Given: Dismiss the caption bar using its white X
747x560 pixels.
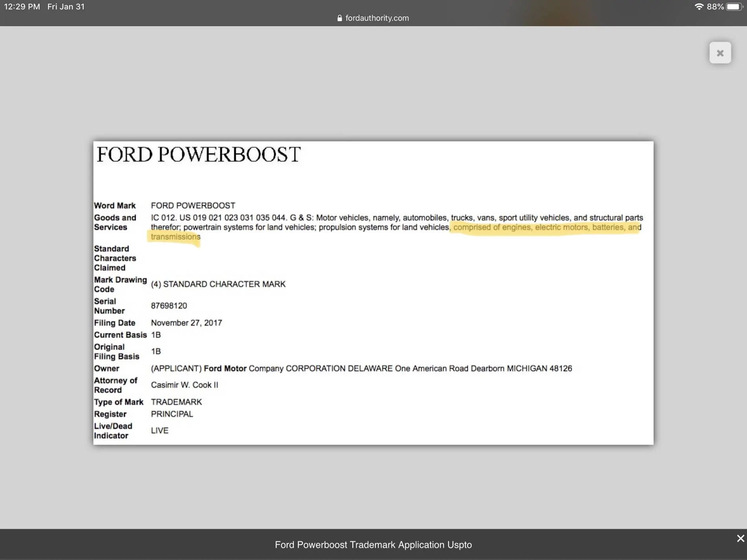Looking at the screenshot, I should tap(740, 538).
